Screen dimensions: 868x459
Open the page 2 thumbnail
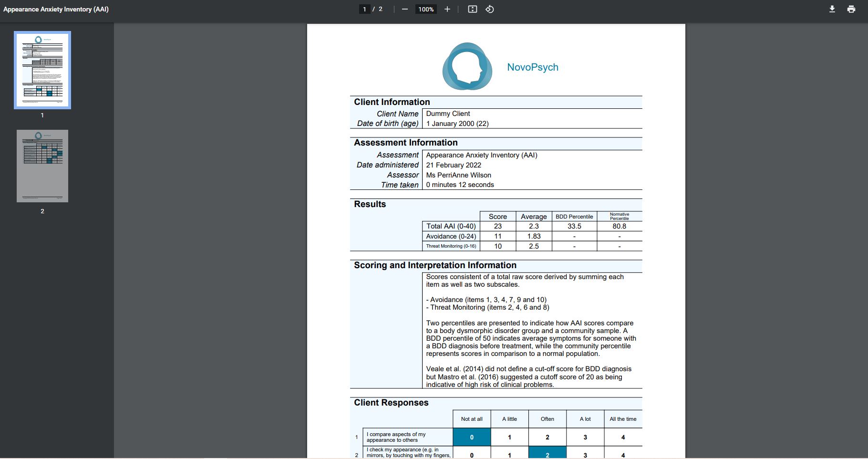pyautogui.click(x=42, y=166)
